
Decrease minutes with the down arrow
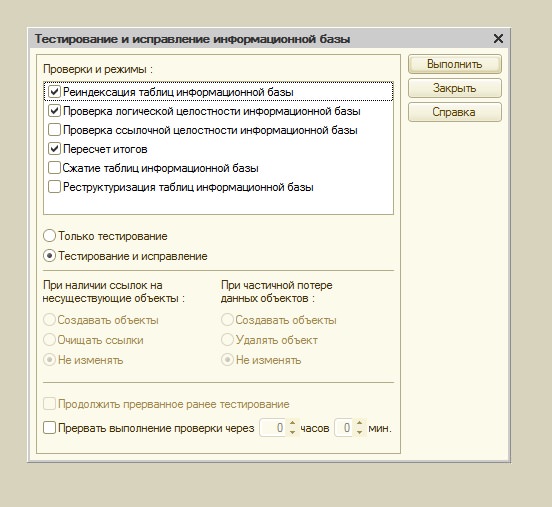pyautogui.click(x=359, y=432)
